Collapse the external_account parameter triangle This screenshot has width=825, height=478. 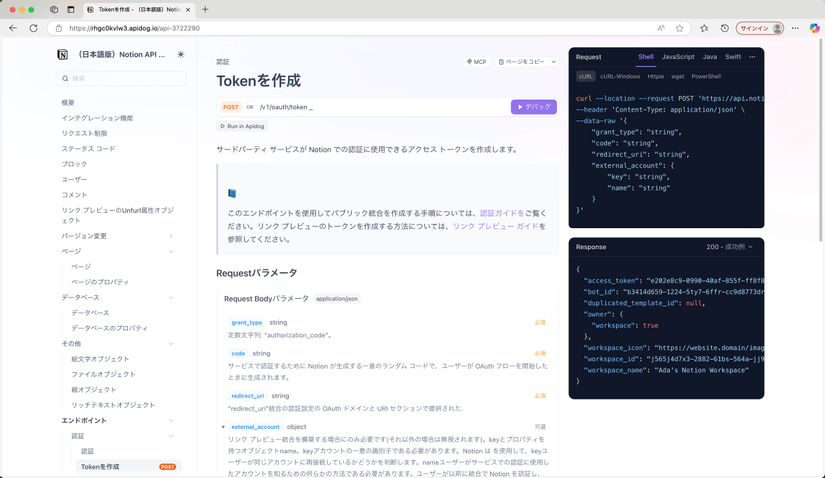click(223, 427)
